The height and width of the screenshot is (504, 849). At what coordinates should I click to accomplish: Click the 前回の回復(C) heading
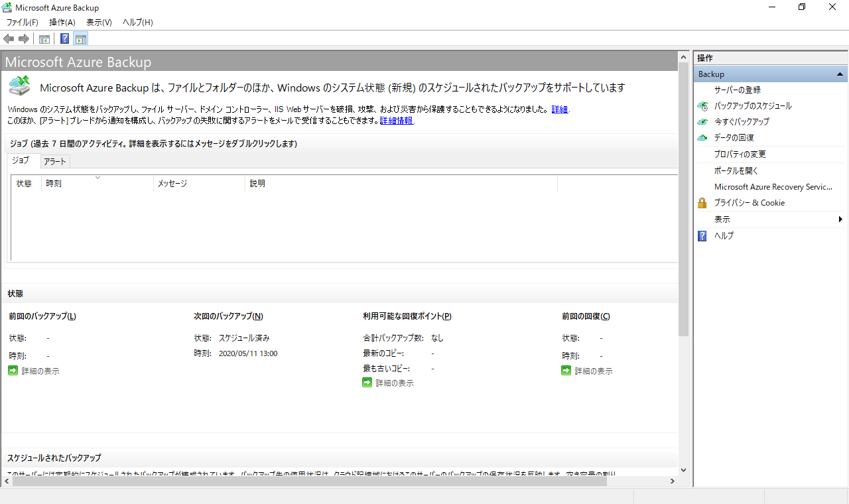tap(586, 316)
